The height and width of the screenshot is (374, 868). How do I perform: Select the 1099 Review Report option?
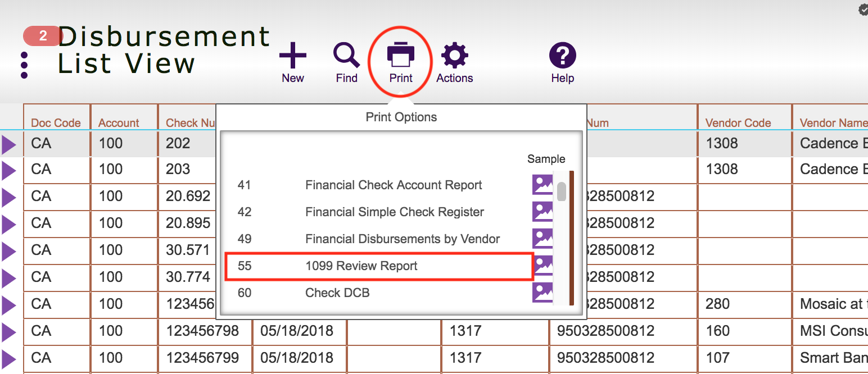[378, 266]
